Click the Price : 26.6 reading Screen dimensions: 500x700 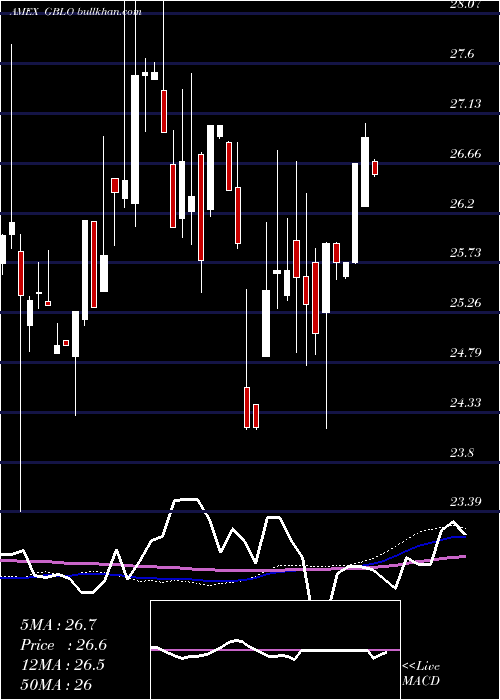pos(63,645)
